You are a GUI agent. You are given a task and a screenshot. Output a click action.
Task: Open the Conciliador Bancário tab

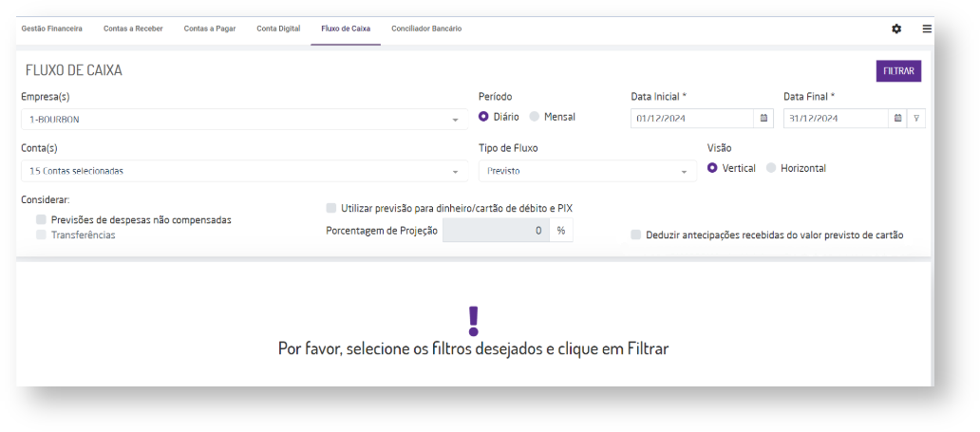click(x=427, y=28)
